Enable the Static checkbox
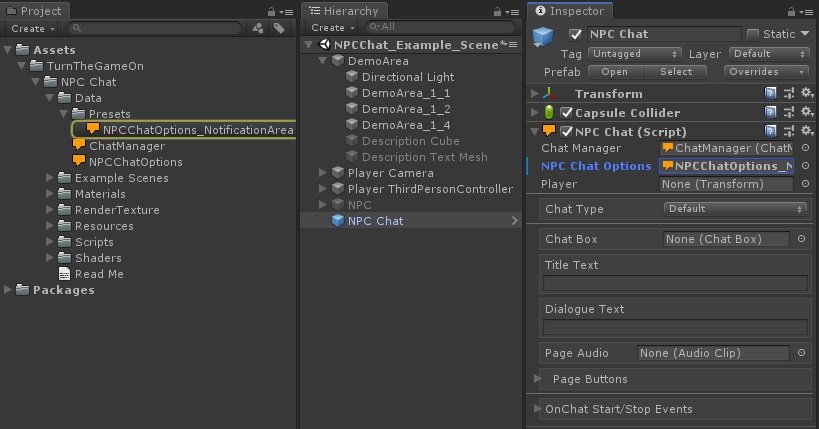This screenshot has height=429, width=819. [x=753, y=34]
